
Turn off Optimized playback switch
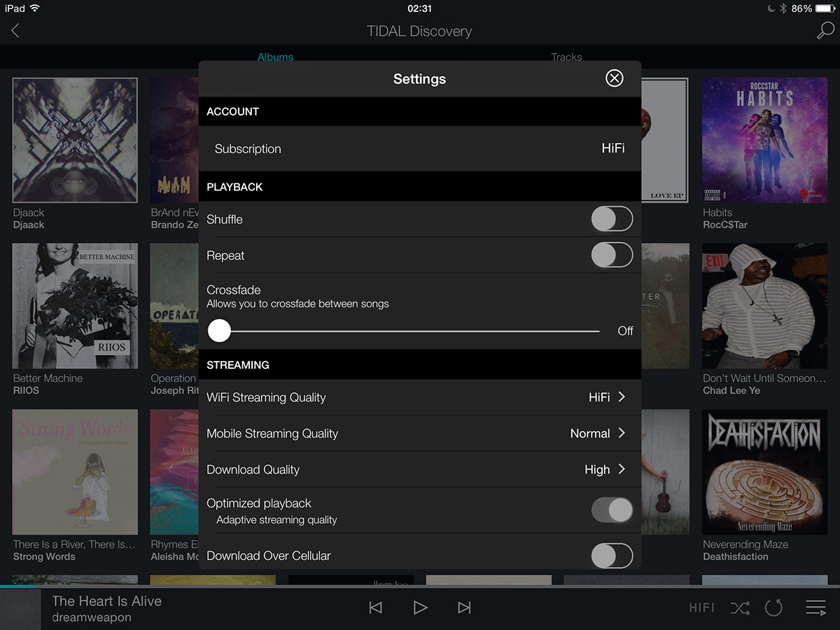pyautogui.click(x=612, y=510)
